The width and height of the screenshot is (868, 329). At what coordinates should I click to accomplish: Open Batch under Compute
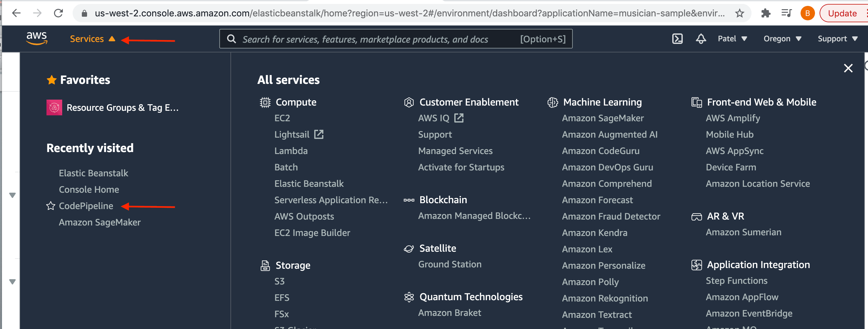(286, 167)
